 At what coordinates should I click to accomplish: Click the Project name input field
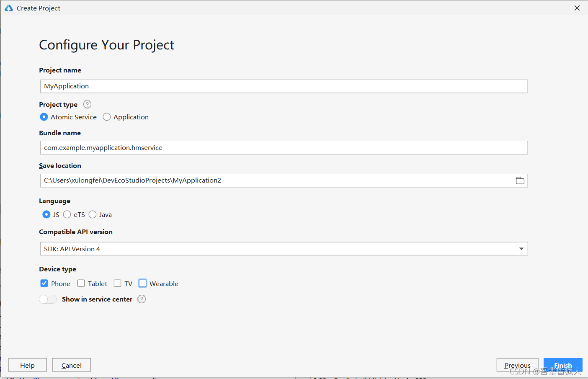(284, 86)
